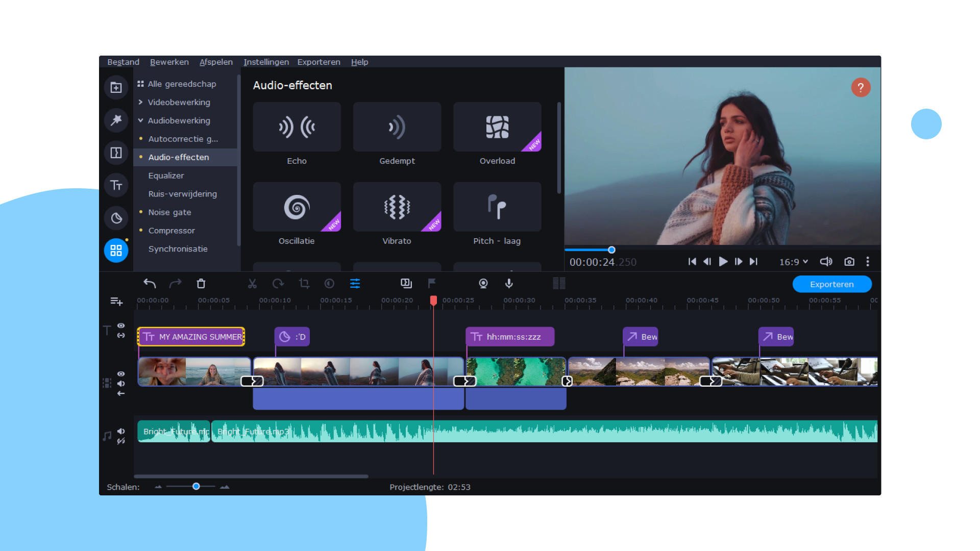This screenshot has width=980, height=551.
Task: Open the Instellingen menu
Action: click(x=266, y=62)
